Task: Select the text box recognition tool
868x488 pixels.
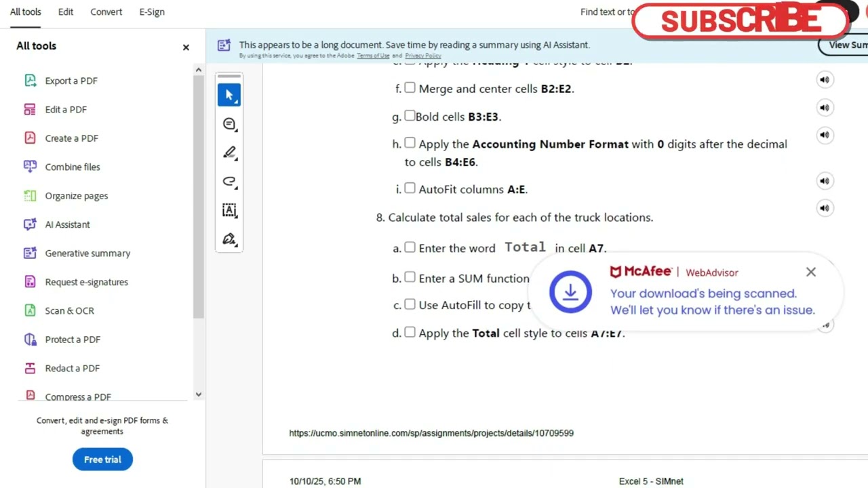Action: pos(229,210)
